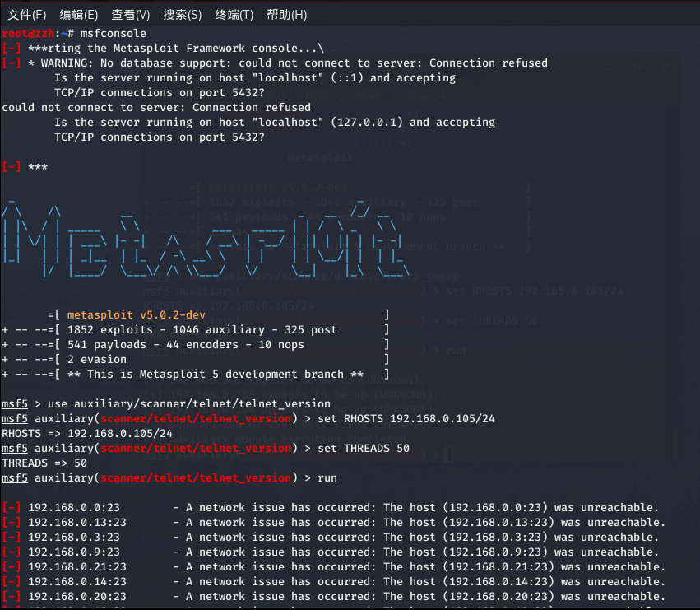Click the Metasploit ASCII art banner
The image size is (700, 610).
coord(206,239)
